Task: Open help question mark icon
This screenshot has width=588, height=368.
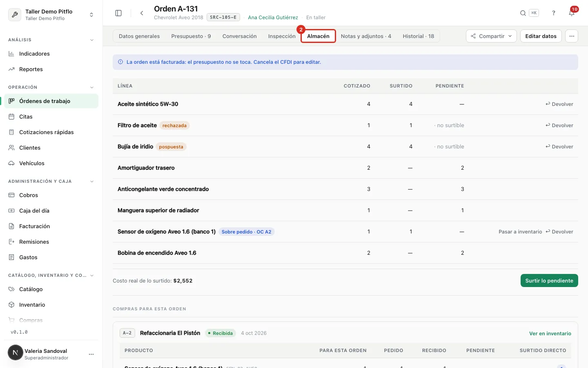Action: click(554, 13)
